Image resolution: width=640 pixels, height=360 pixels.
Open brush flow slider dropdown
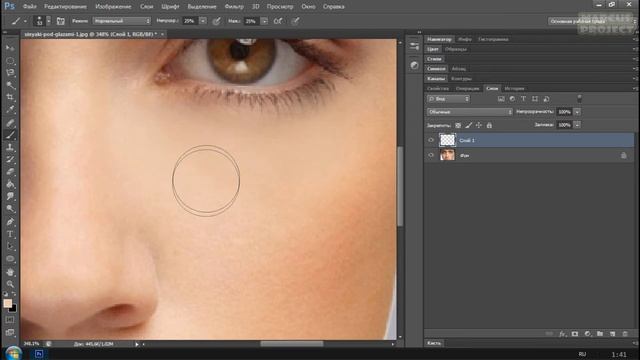[264, 21]
